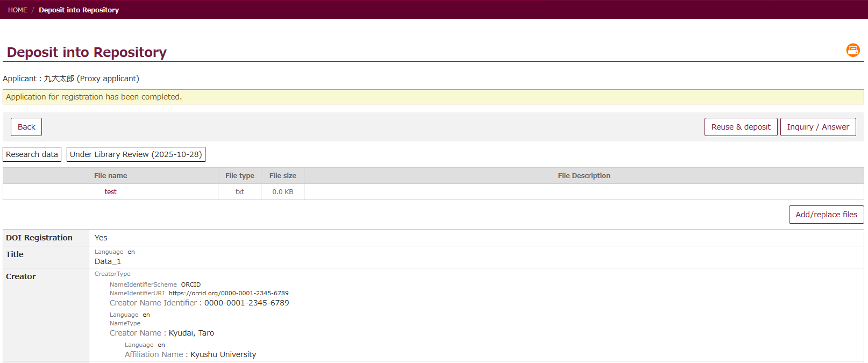Select the Research data tag
The width and height of the screenshot is (868, 363).
coord(32,154)
